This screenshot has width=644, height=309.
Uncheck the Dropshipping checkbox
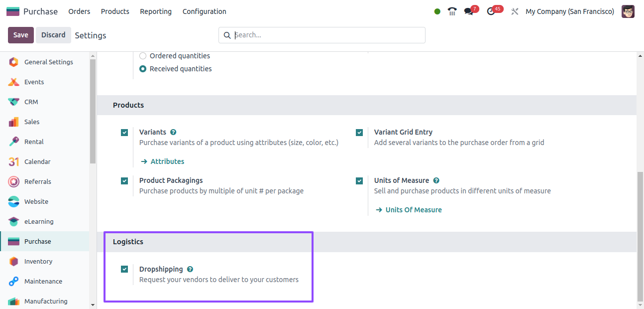(124, 270)
